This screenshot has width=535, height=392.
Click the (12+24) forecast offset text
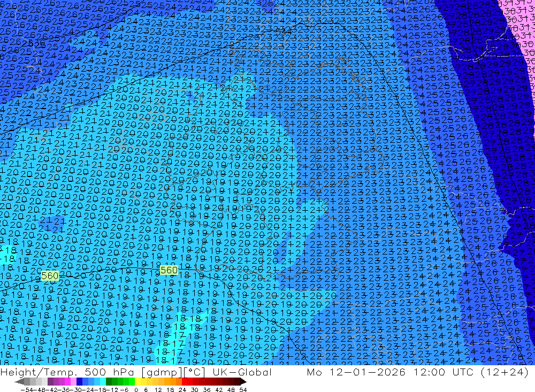click(505, 372)
